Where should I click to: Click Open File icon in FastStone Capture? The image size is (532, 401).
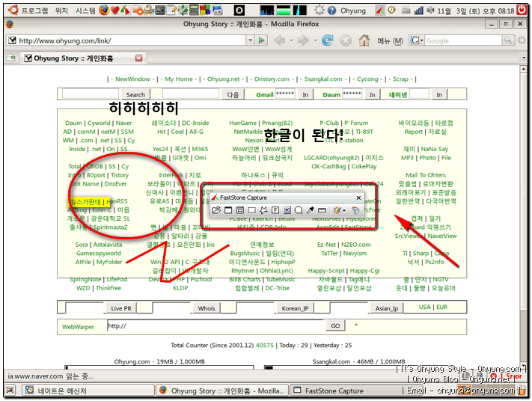coord(217,211)
